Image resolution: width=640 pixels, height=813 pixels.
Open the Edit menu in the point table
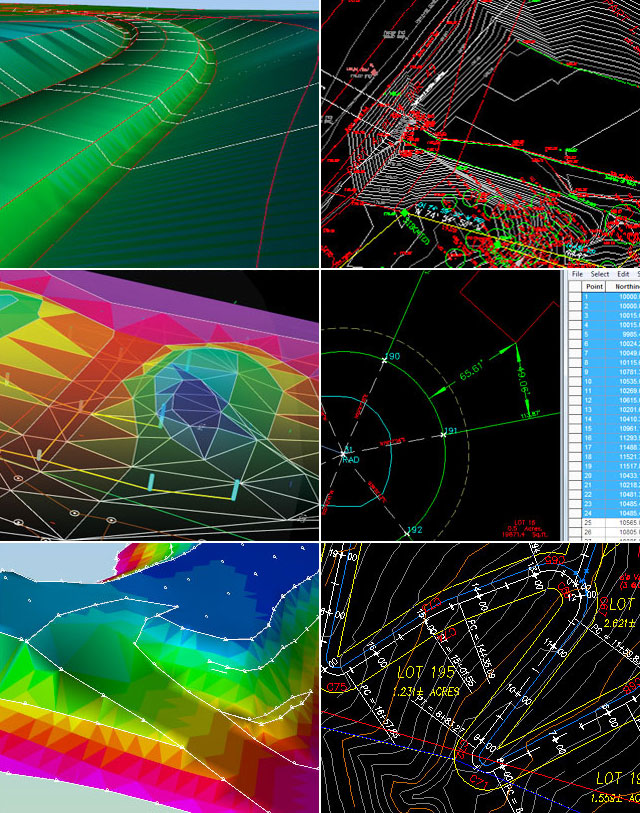click(x=623, y=274)
